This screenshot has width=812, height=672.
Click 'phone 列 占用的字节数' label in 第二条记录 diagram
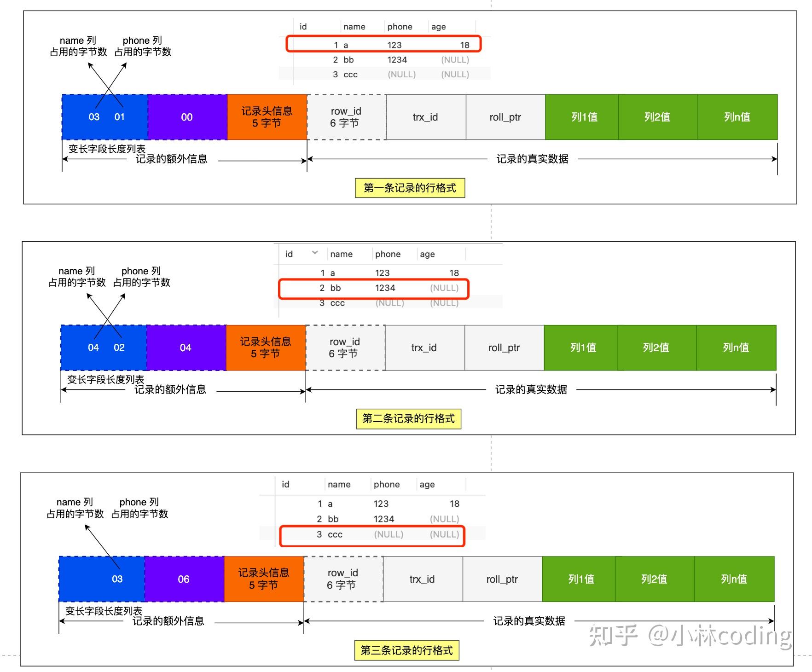click(x=141, y=277)
